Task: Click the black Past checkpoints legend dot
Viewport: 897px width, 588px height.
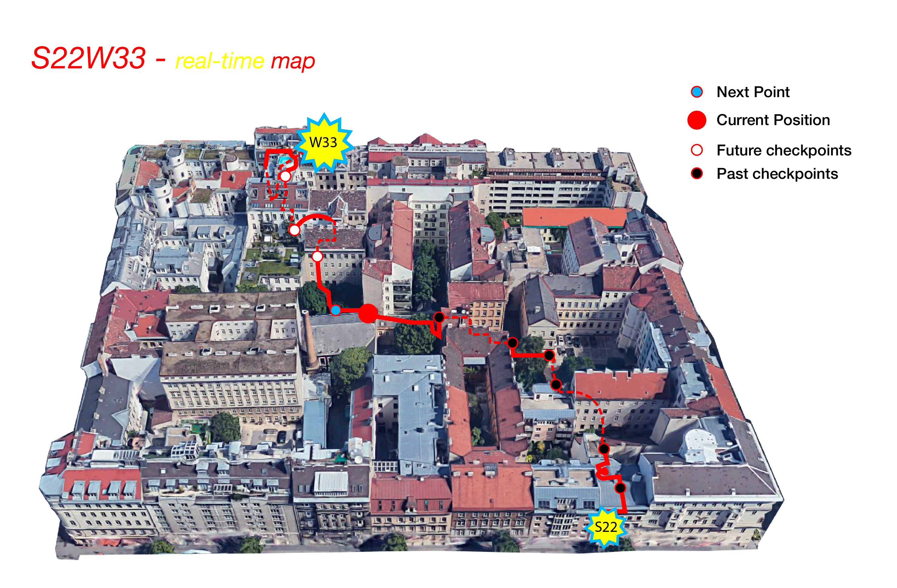Action: tap(697, 174)
